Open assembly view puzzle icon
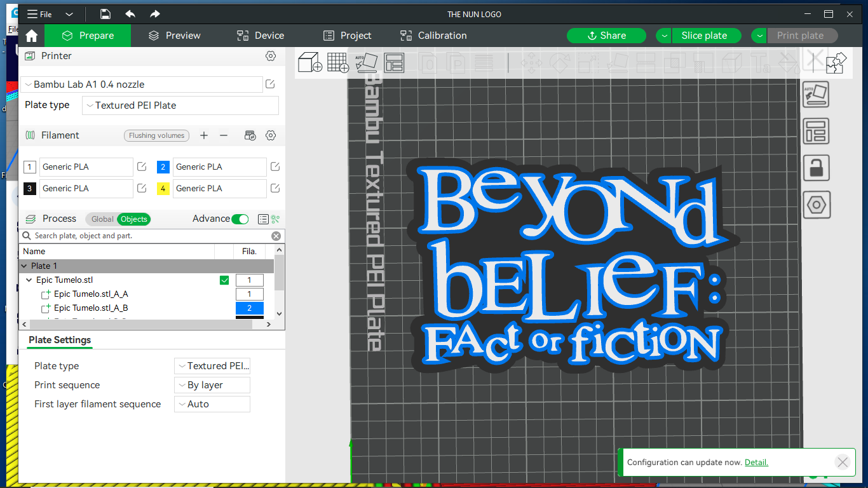 [x=836, y=63]
